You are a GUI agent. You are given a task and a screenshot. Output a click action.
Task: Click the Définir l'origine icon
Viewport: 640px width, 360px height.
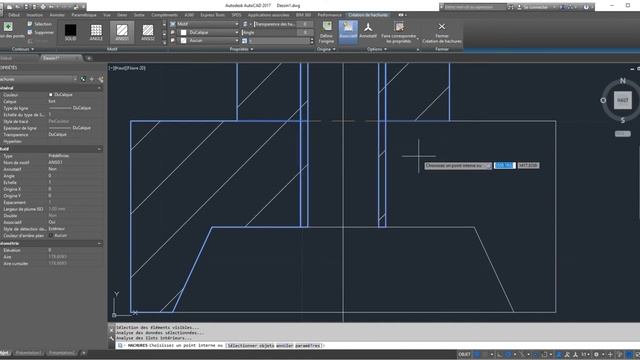327,27
